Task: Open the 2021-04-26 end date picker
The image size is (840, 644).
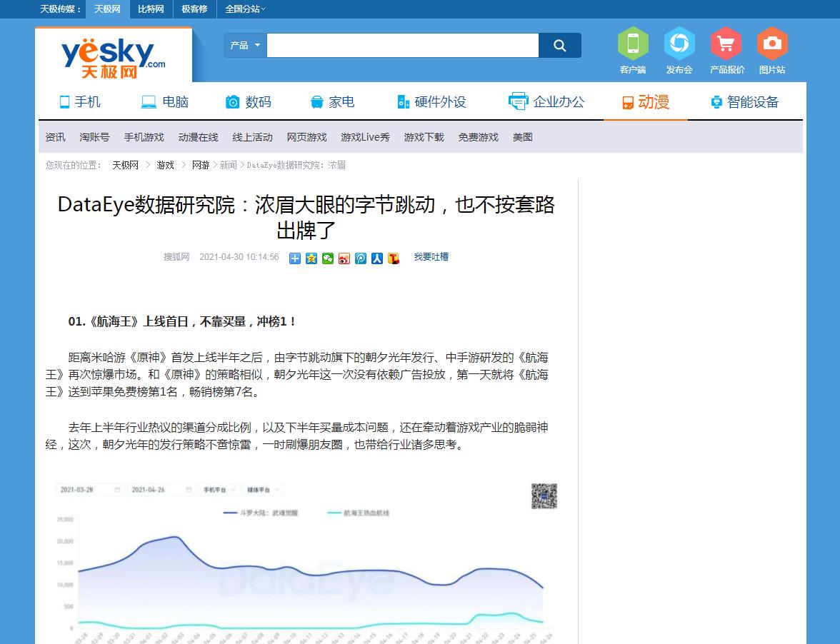Action: (x=161, y=490)
